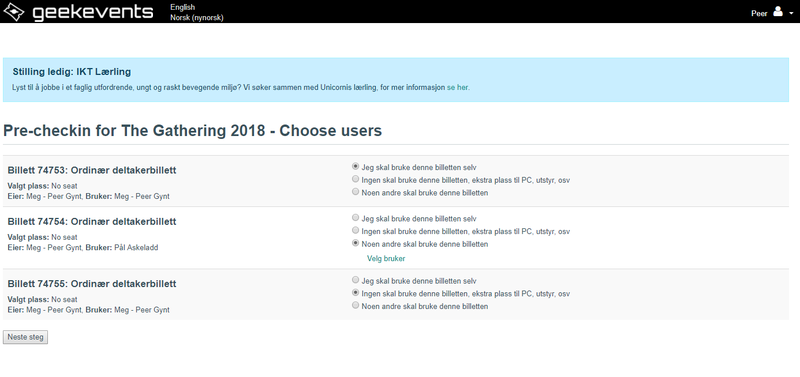This screenshot has width=800, height=377.
Task: Switch language to Norsk (nynorsk)
Action: click(x=197, y=17)
